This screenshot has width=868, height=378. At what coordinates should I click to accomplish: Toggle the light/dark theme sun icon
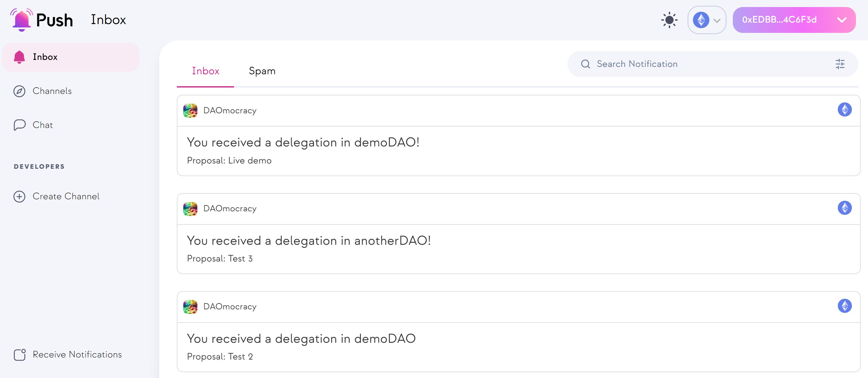669,20
